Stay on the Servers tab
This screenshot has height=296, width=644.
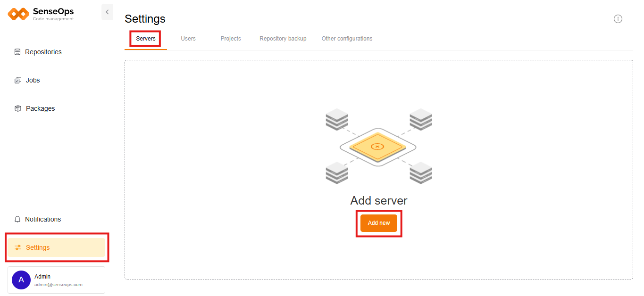pos(145,39)
